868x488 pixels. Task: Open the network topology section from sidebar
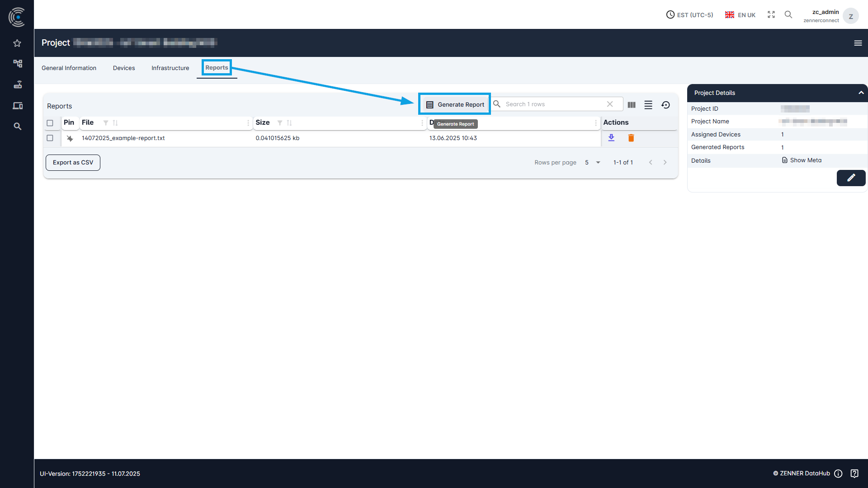17,63
